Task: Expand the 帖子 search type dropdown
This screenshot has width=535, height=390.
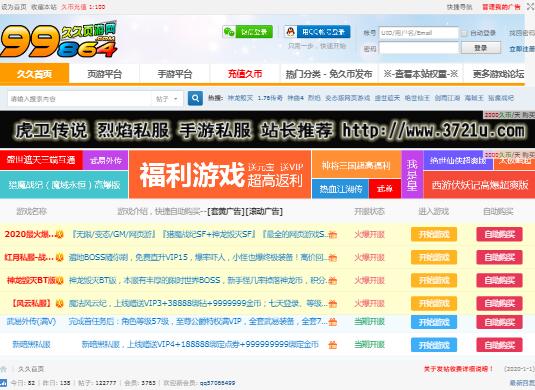Action: click(x=167, y=99)
